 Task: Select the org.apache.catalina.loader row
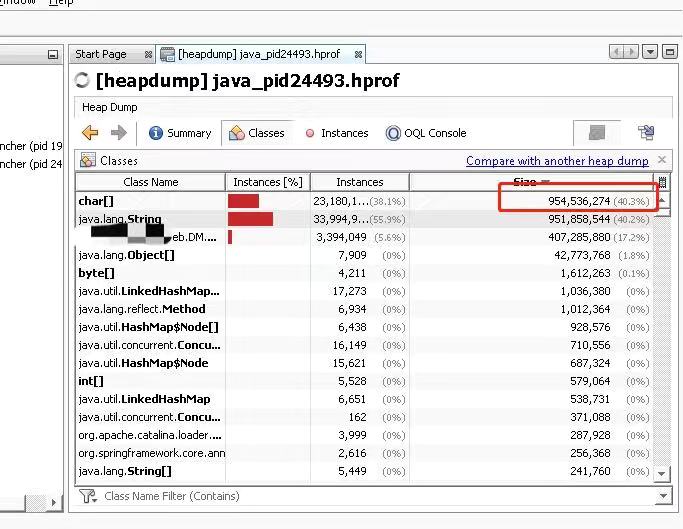click(364, 435)
